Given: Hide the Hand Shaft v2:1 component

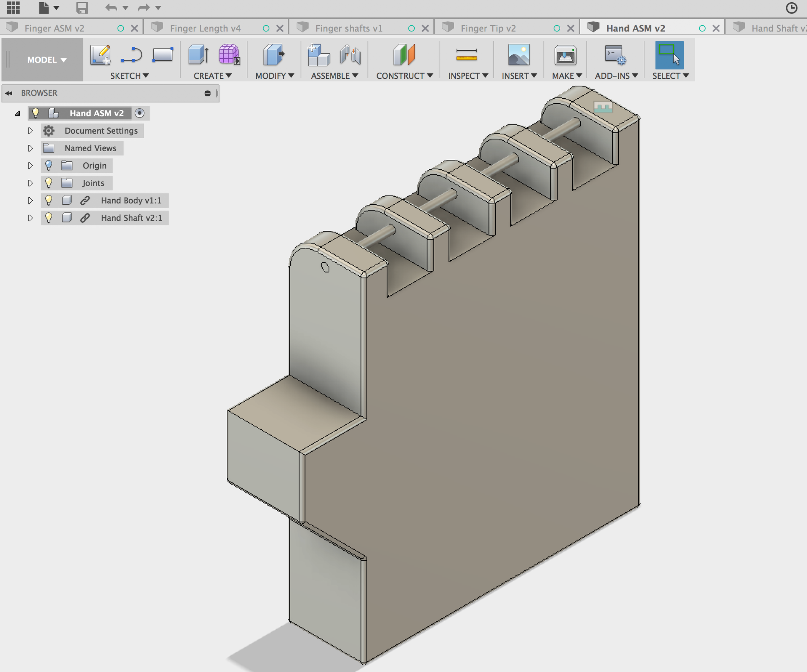Looking at the screenshot, I should tap(48, 218).
